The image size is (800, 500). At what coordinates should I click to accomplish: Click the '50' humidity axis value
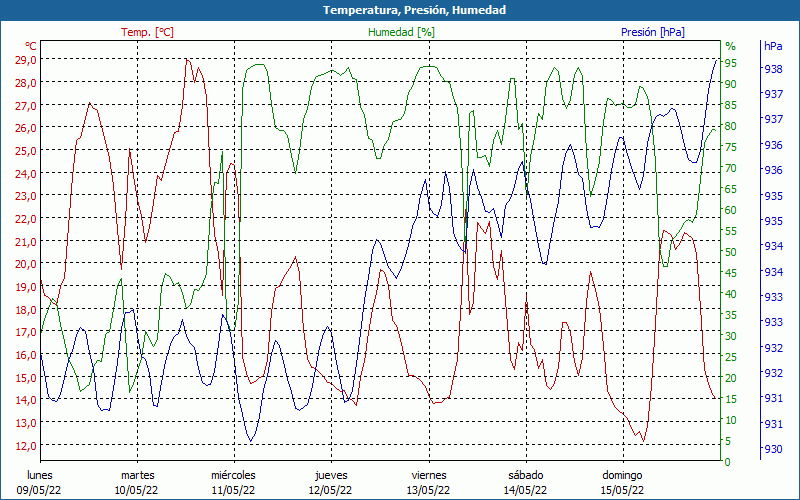click(x=731, y=252)
